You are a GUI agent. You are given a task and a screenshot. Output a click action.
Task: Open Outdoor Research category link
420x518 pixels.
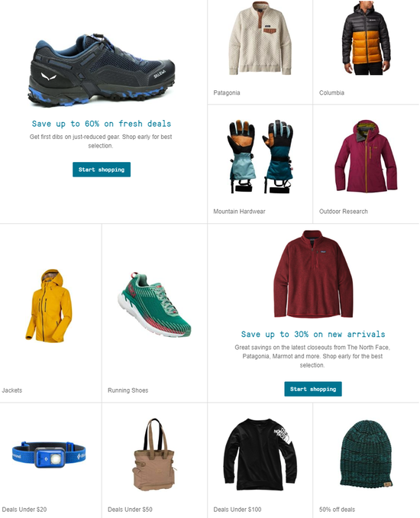(343, 212)
